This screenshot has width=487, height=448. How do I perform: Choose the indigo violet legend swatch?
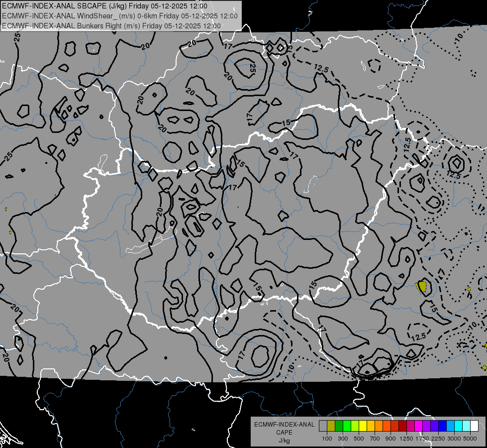point(435,426)
